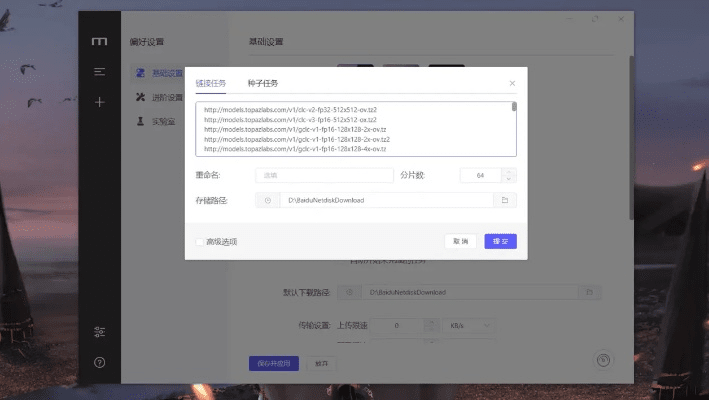Click the preferences page vertical scrollbar
709x400 pixels.
click(631, 138)
